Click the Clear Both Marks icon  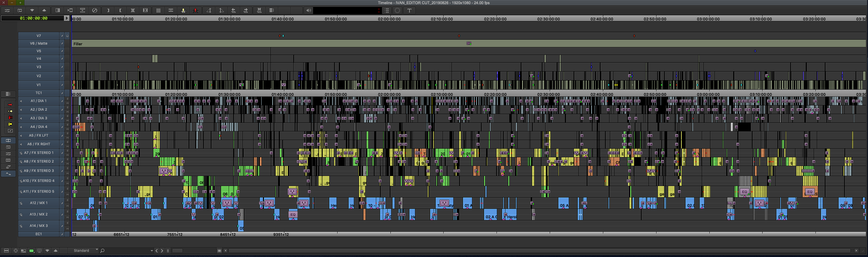pyautogui.click(x=145, y=10)
